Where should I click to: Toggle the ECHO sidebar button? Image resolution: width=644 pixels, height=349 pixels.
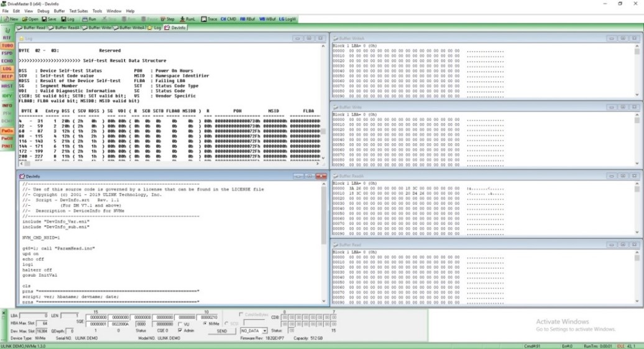coord(7,61)
